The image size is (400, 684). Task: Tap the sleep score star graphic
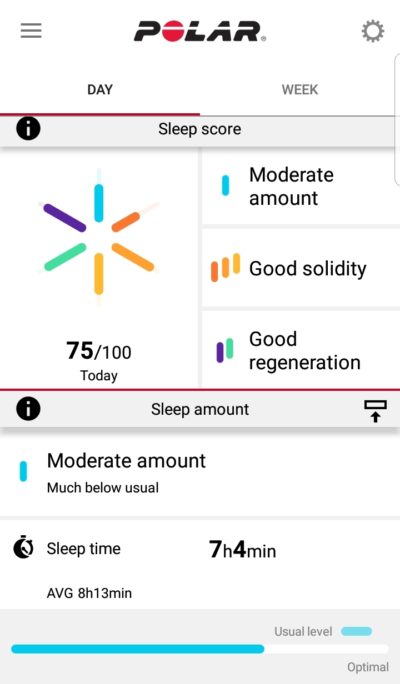point(99,238)
